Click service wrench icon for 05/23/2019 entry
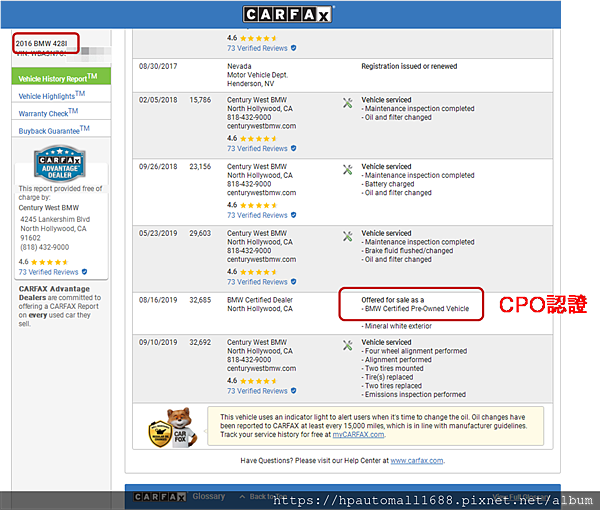The height and width of the screenshot is (510, 600). [347, 236]
